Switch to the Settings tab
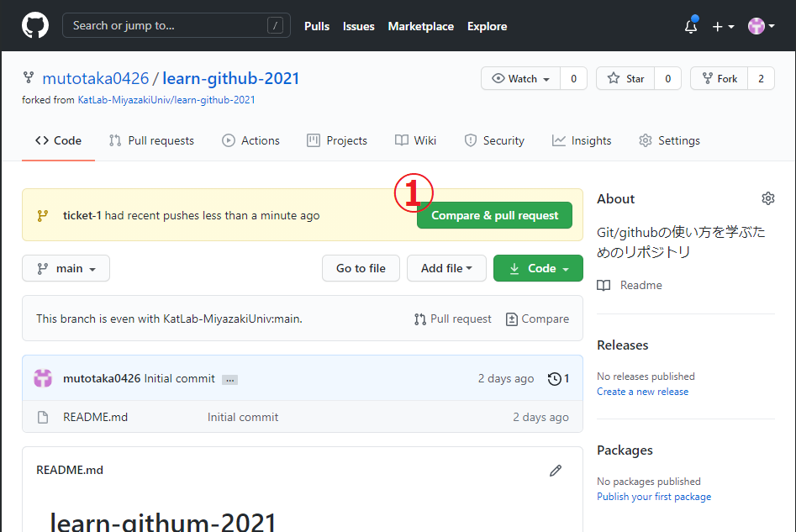The height and width of the screenshot is (532, 796). (x=670, y=140)
